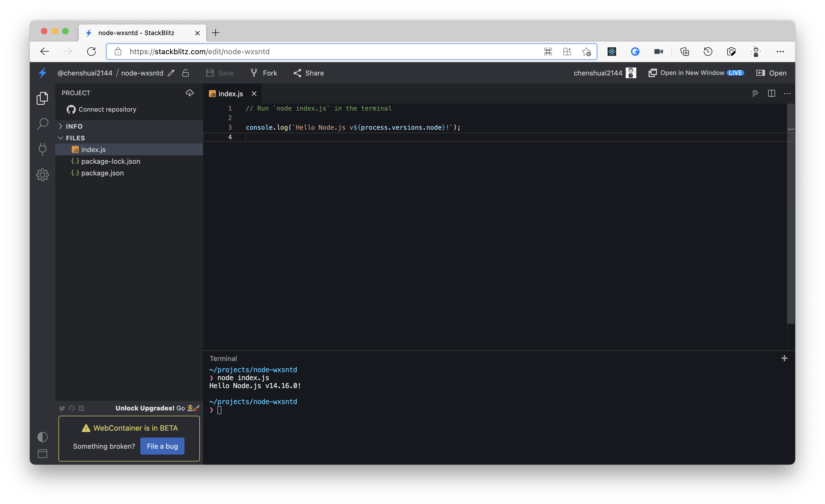The height and width of the screenshot is (504, 825).
Task: Click the chenshuai2144 user avatar
Action: (x=631, y=73)
